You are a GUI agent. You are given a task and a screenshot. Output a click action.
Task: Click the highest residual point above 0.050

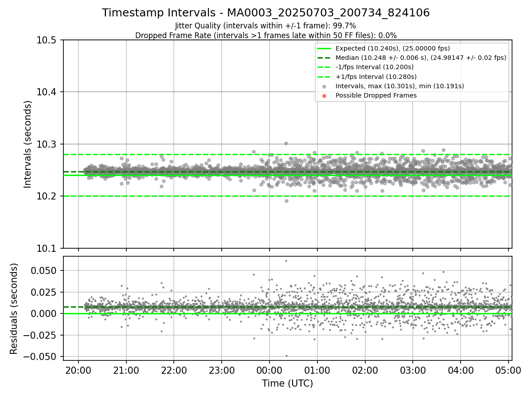tap(286, 261)
